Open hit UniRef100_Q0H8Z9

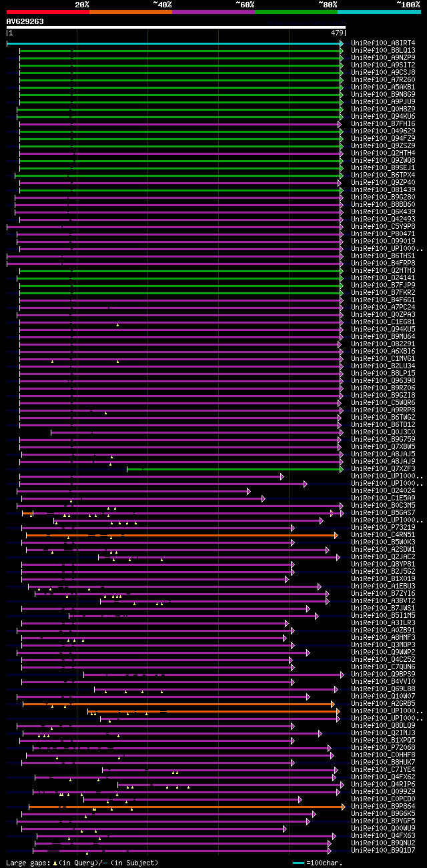coord(383,109)
